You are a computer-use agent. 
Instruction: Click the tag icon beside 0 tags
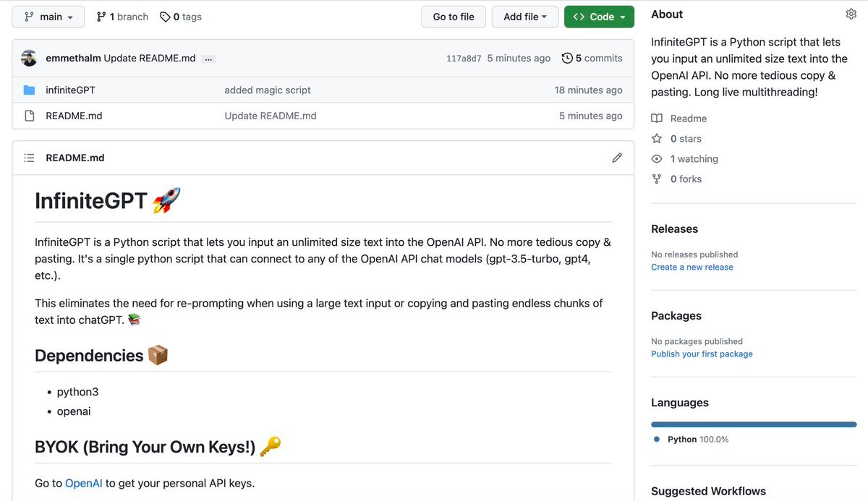coord(165,17)
